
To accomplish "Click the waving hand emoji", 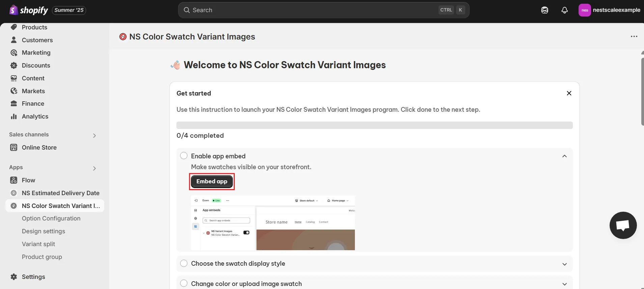I will (175, 65).
